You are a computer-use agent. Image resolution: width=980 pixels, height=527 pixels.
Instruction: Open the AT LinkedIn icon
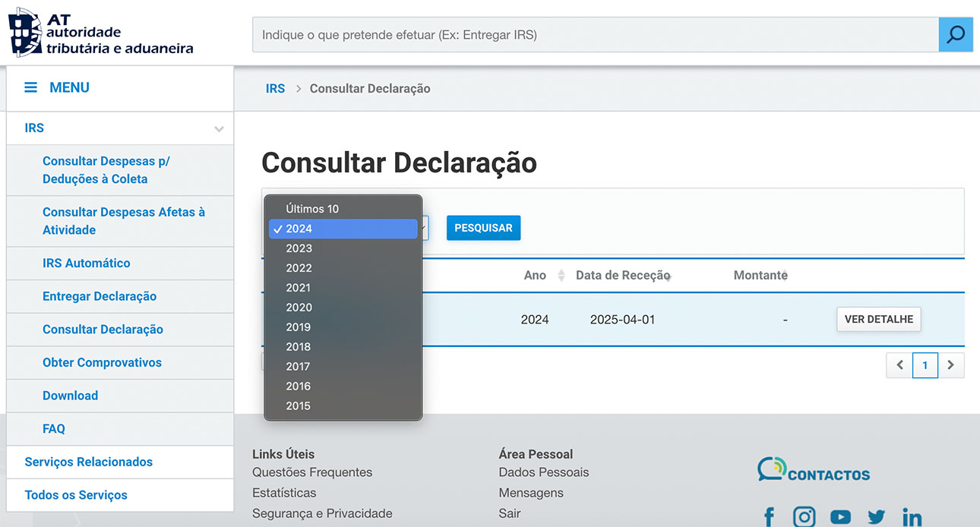[912, 517]
